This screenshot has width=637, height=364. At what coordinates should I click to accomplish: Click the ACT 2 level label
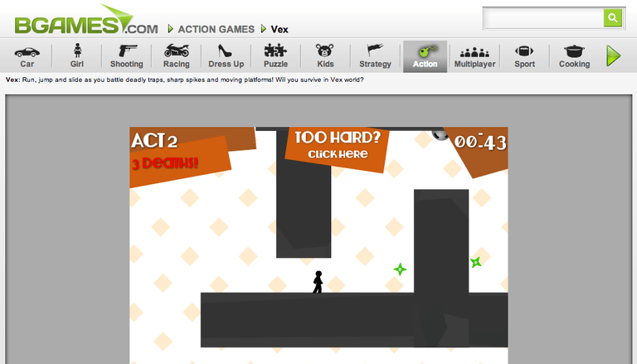coord(154,141)
